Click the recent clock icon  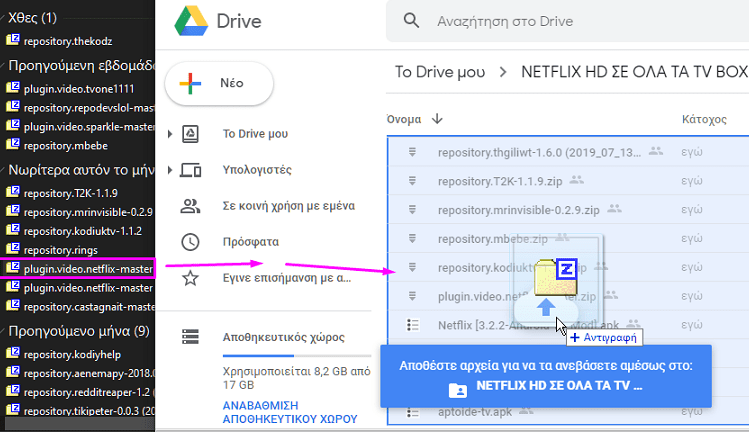[x=190, y=242]
